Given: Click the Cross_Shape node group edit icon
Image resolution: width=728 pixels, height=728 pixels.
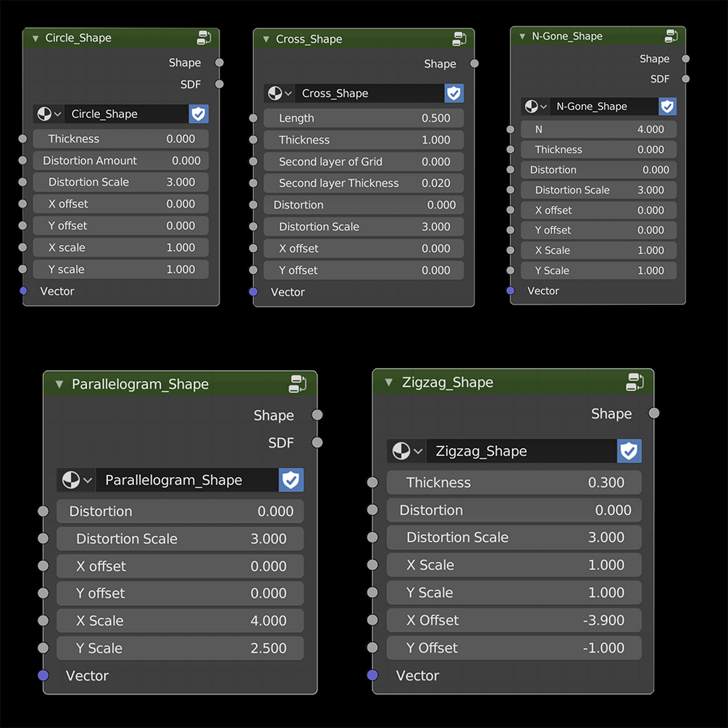Looking at the screenshot, I should pos(459,39).
